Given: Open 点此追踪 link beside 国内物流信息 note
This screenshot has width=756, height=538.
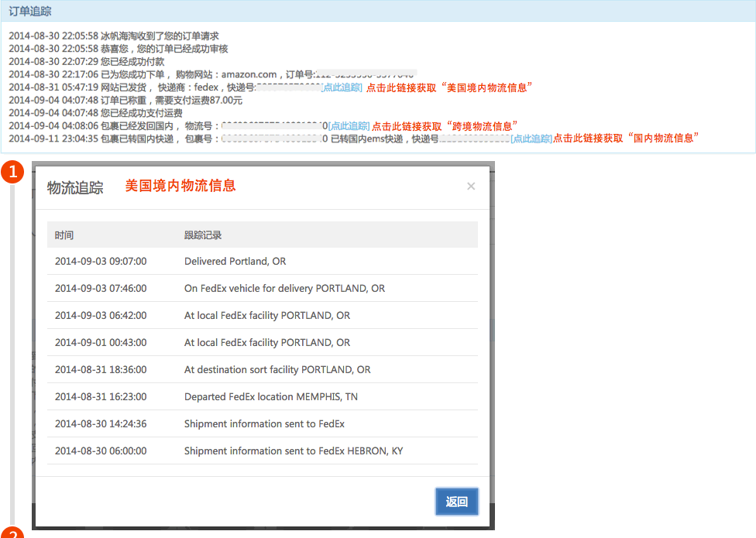Looking at the screenshot, I should pyautogui.click(x=531, y=138).
